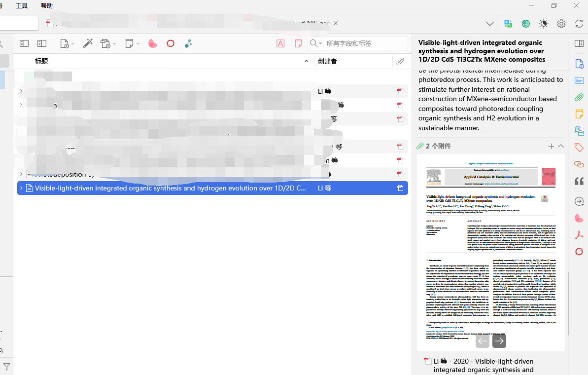Click the sync refresh icon
Screen dimensions: 588x375
579,24
